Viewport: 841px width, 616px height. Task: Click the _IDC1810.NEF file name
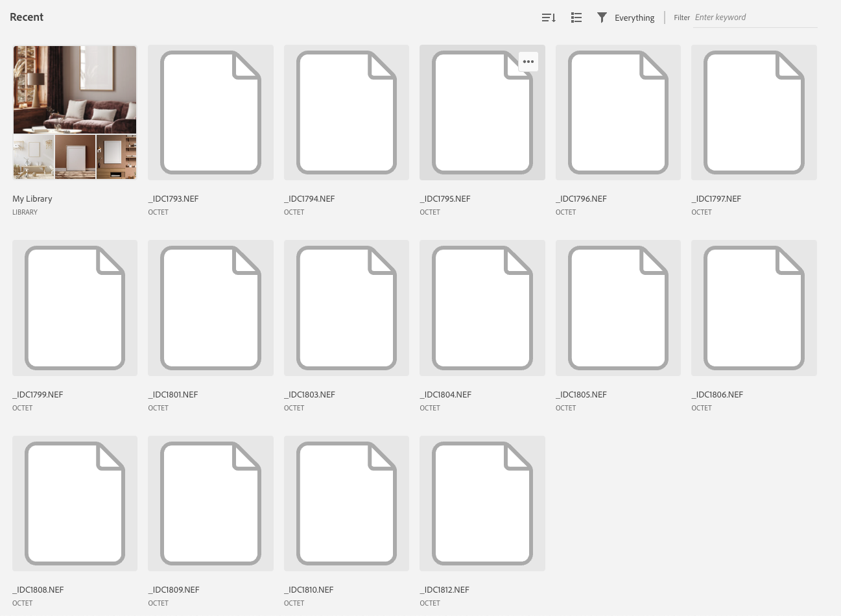(x=309, y=589)
